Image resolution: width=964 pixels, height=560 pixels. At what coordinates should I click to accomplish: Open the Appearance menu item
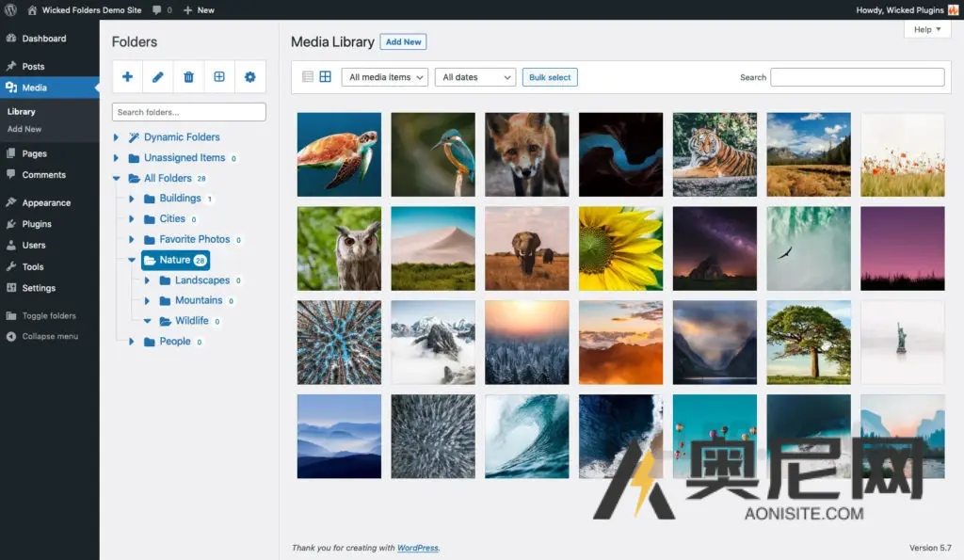(x=46, y=202)
